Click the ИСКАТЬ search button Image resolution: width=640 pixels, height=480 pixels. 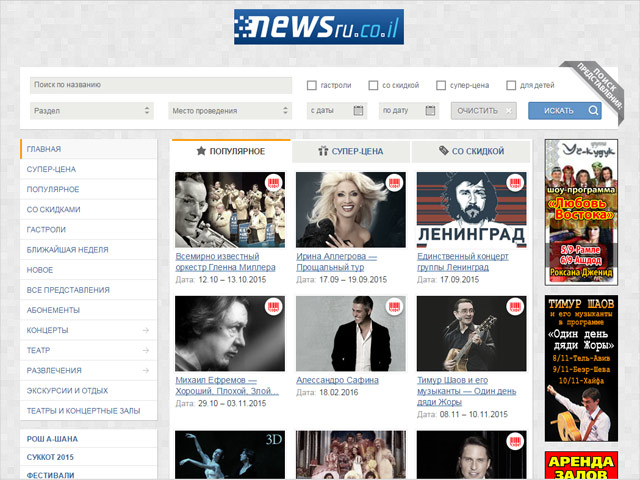pyautogui.click(x=565, y=111)
